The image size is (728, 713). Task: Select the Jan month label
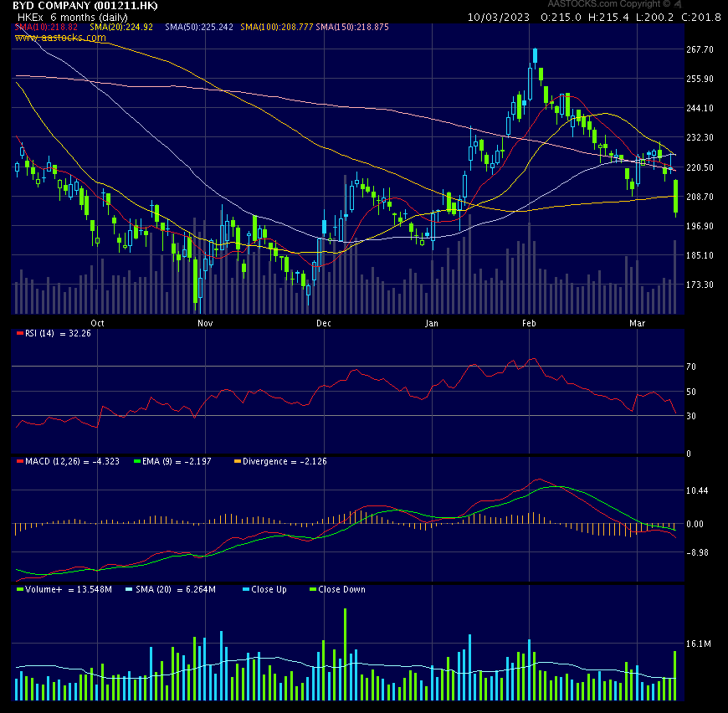pyautogui.click(x=432, y=323)
